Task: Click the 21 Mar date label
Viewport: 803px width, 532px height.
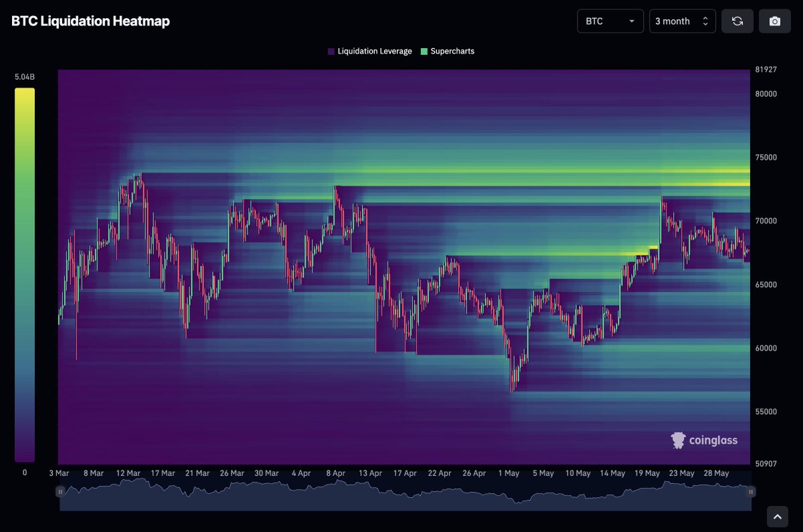Action: coord(197,473)
